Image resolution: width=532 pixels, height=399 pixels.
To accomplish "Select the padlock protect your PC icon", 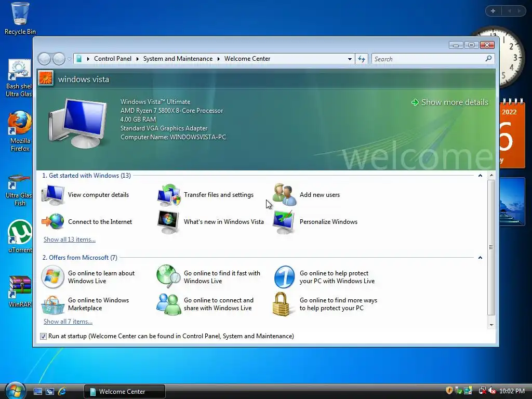I will 281,304.
